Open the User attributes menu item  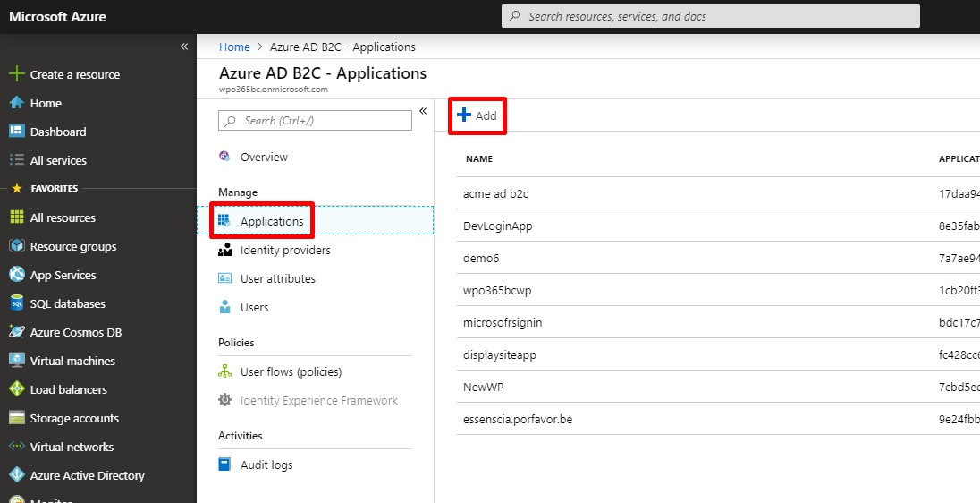[277, 279]
